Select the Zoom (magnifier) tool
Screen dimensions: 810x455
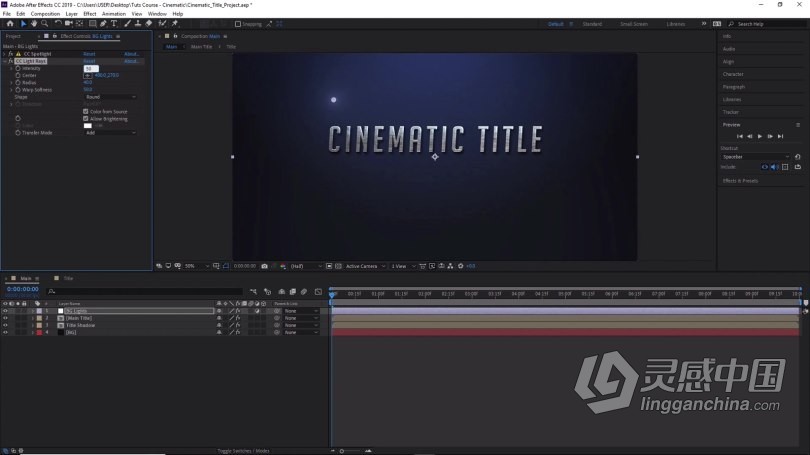45,24
